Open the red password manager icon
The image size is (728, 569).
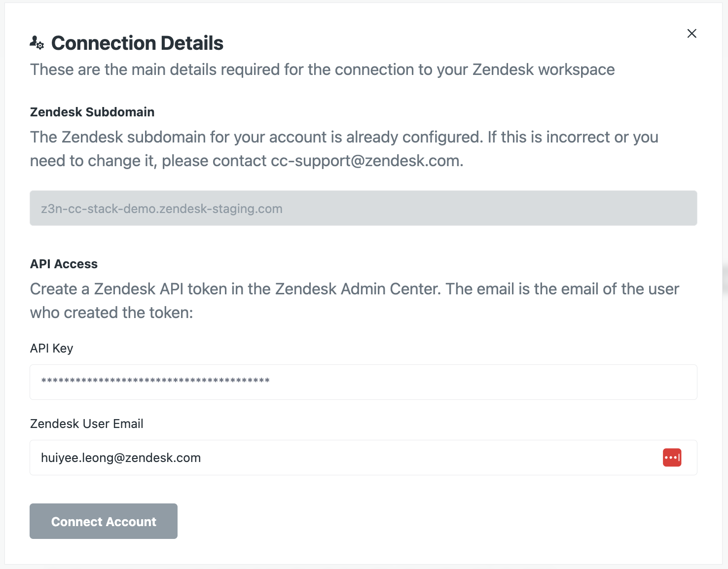point(672,458)
